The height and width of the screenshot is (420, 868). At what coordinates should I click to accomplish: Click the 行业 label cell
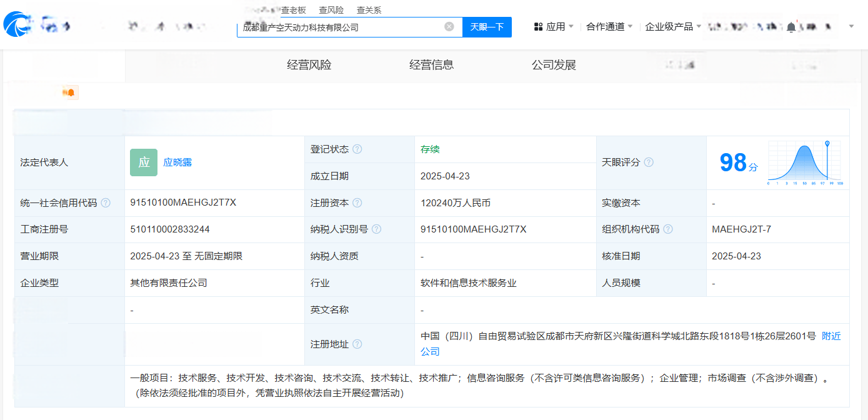coord(359,283)
